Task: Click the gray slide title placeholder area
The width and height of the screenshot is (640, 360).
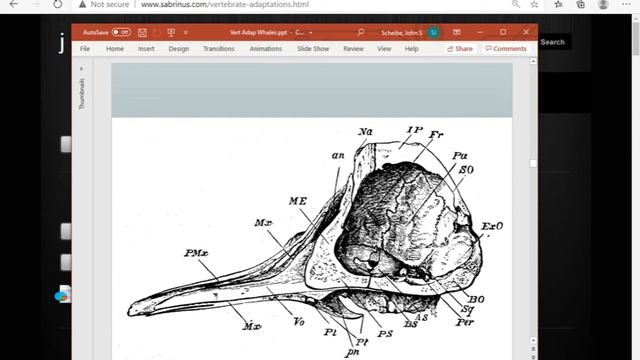Action: click(312, 90)
